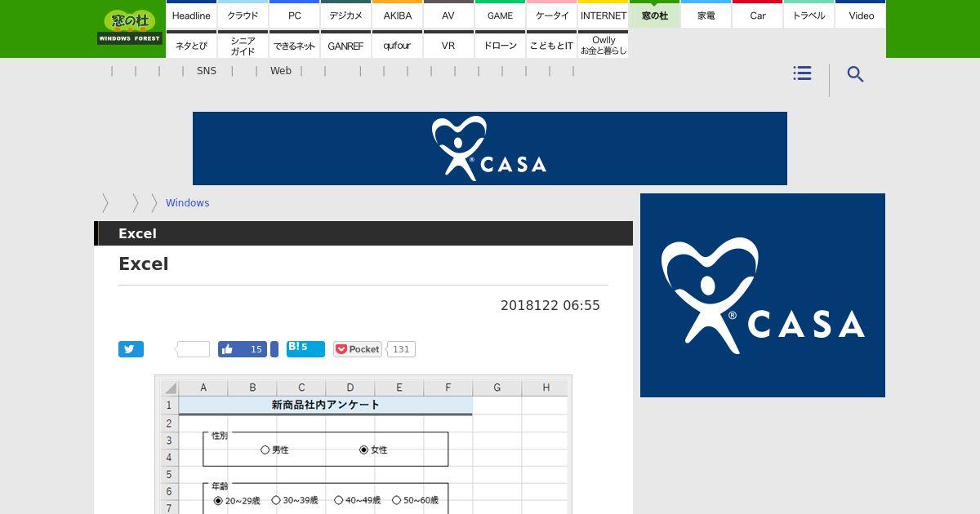
Task: Follow the Windows breadcrumb link
Action: [x=187, y=203]
